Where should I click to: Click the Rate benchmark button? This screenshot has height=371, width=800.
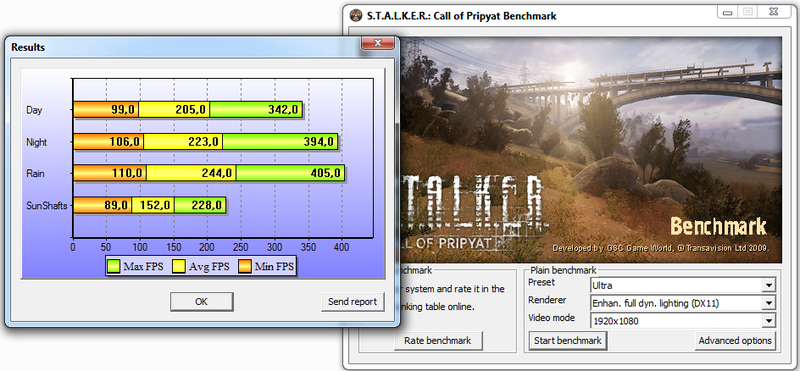tap(438, 340)
